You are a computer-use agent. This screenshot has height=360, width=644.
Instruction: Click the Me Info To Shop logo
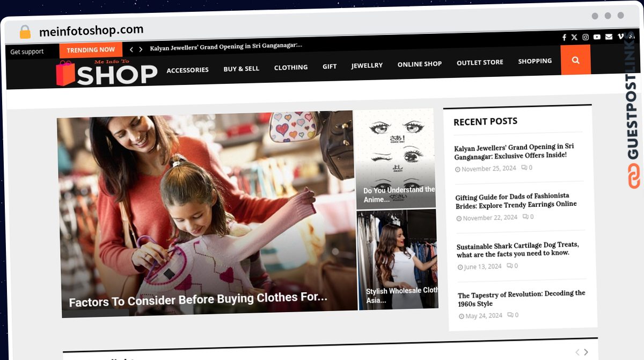106,73
